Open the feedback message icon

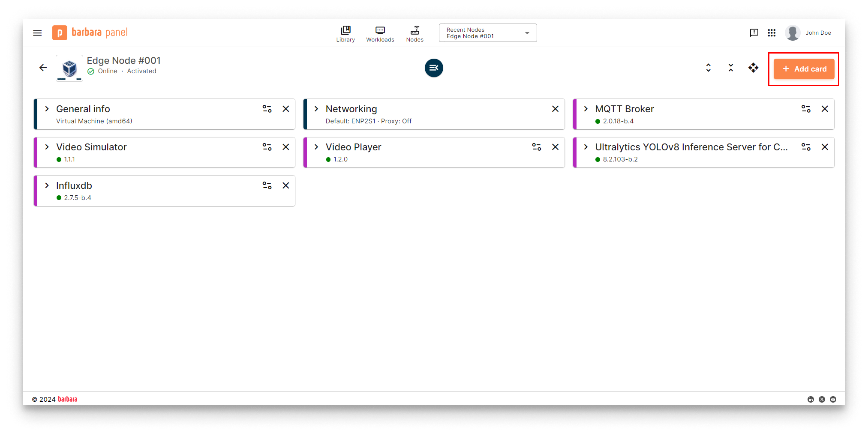click(754, 33)
